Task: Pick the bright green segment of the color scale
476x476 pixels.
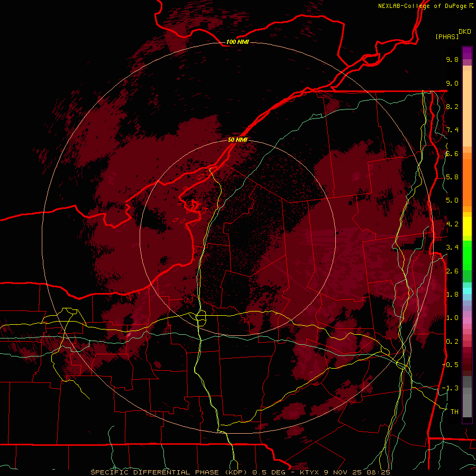Action: [467, 255]
